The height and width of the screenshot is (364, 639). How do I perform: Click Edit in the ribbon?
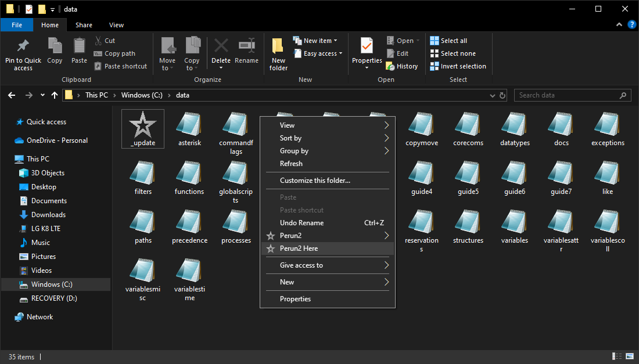397,53
